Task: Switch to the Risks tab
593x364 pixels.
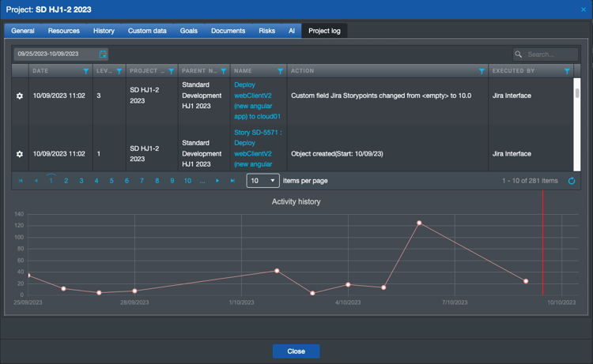Action: pos(266,31)
